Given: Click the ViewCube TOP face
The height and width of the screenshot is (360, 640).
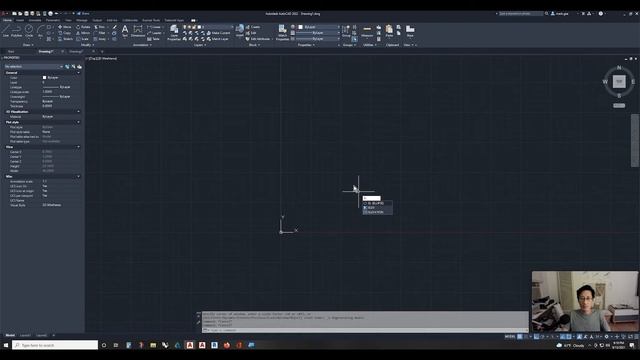Looking at the screenshot, I should point(619,82).
